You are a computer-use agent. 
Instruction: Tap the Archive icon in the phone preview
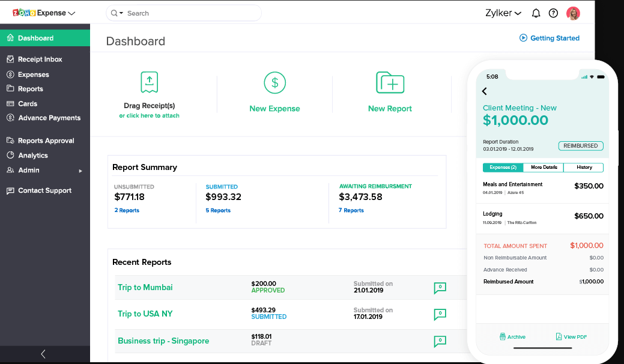click(x=503, y=336)
